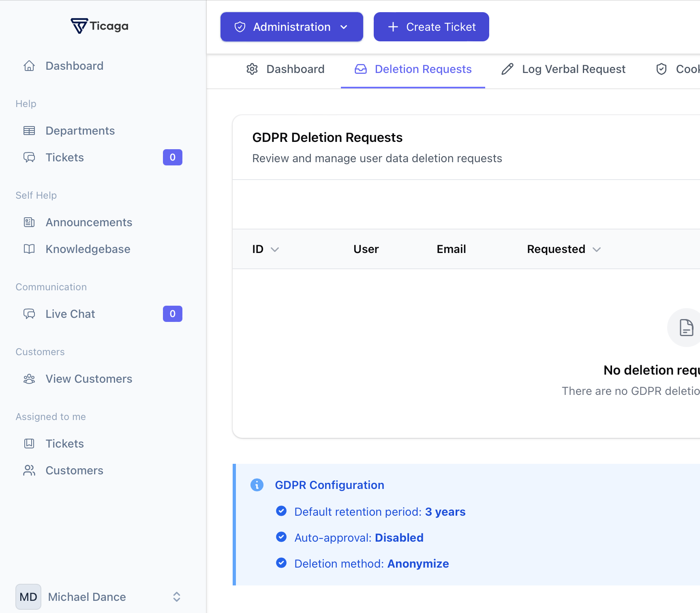Click the Create Ticket button
The width and height of the screenshot is (700, 613).
pyautogui.click(x=431, y=27)
